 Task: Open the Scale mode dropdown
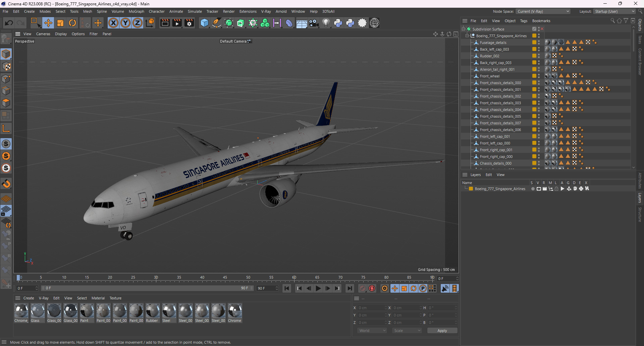(407, 331)
